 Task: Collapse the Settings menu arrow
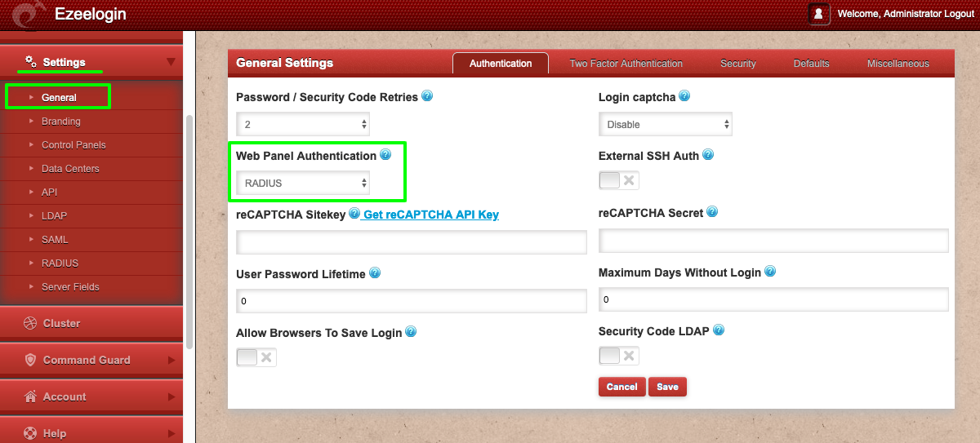click(x=170, y=62)
